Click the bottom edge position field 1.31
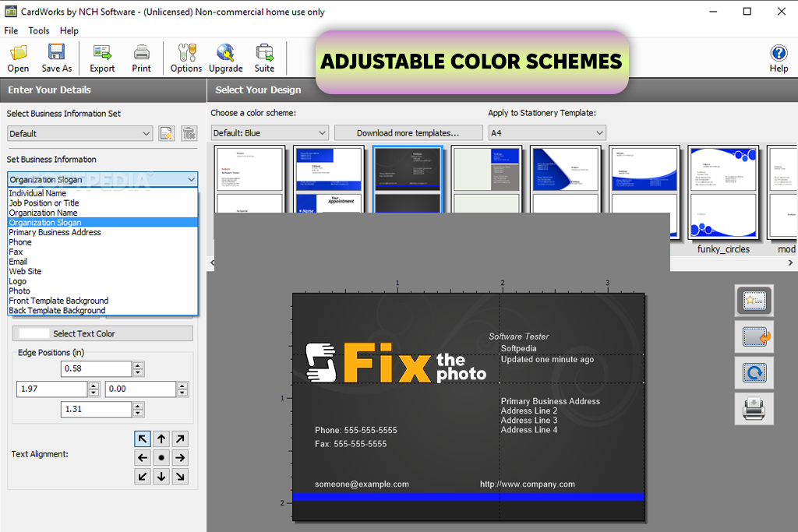Viewport: 798px width, 532px height. tap(97, 410)
